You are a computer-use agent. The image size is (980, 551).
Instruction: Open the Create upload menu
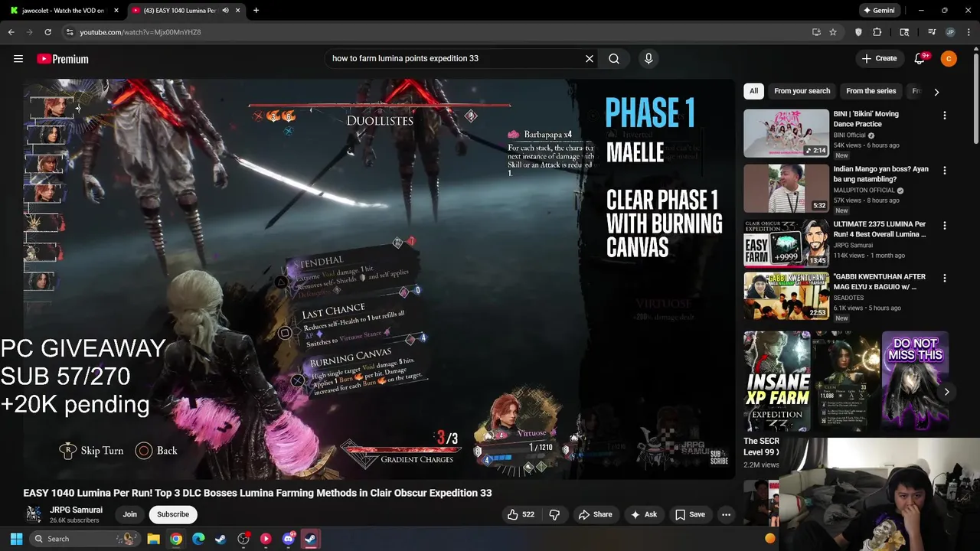coord(878,58)
